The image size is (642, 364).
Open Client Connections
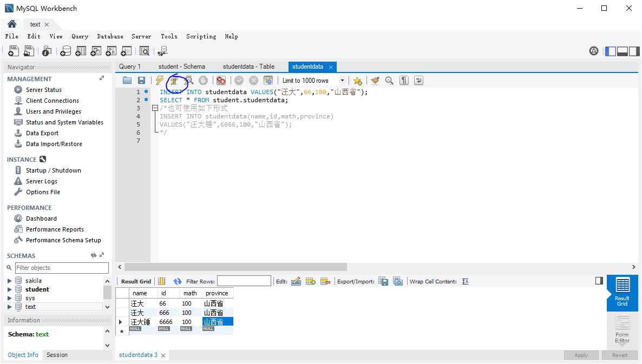[53, 101]
